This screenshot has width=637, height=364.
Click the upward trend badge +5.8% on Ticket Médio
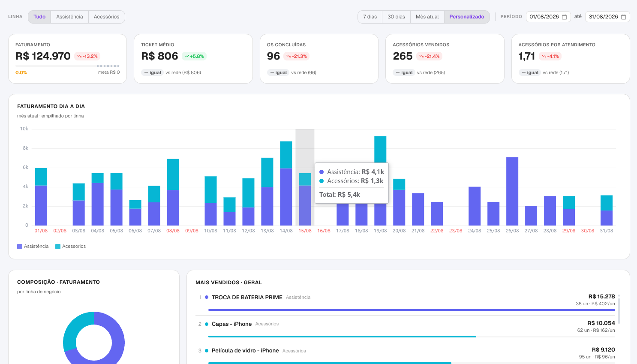pyautogui.click(x=194, y=56)
